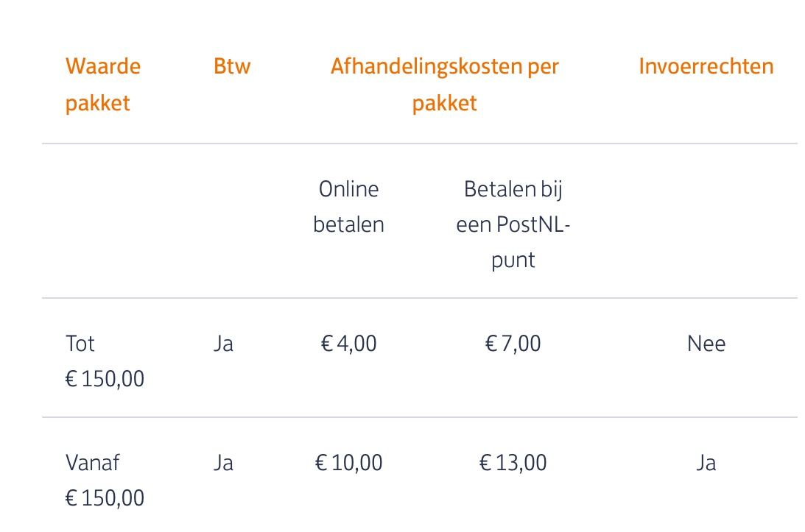Select the € 4,00 online fee cell
805x532 pixels.
pos(348,344)
